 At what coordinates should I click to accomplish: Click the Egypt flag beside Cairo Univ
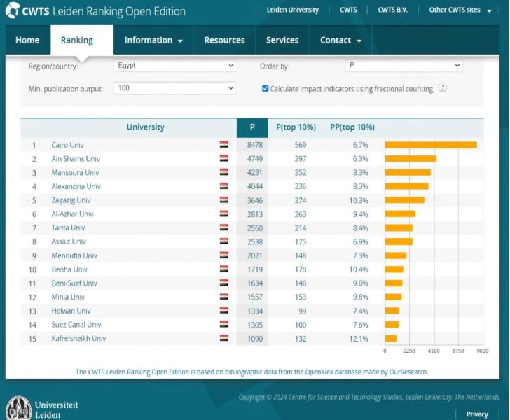[x=223, y=144]
